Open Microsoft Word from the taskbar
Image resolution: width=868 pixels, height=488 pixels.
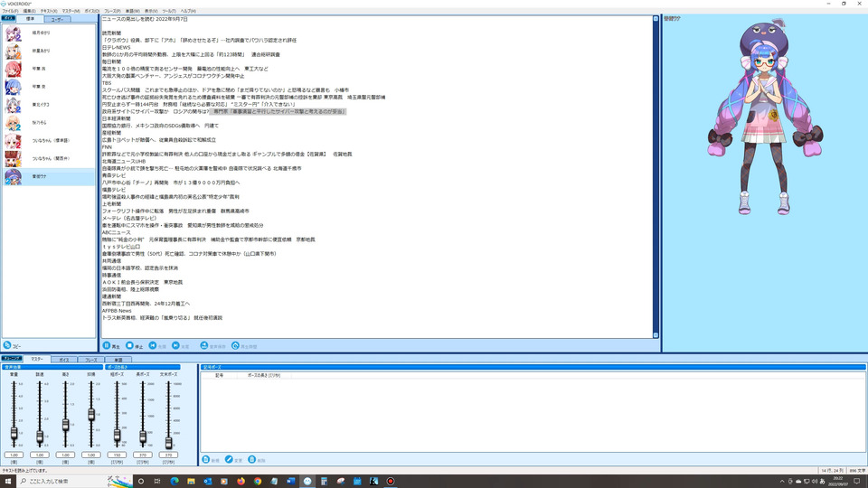coord(290,481)
